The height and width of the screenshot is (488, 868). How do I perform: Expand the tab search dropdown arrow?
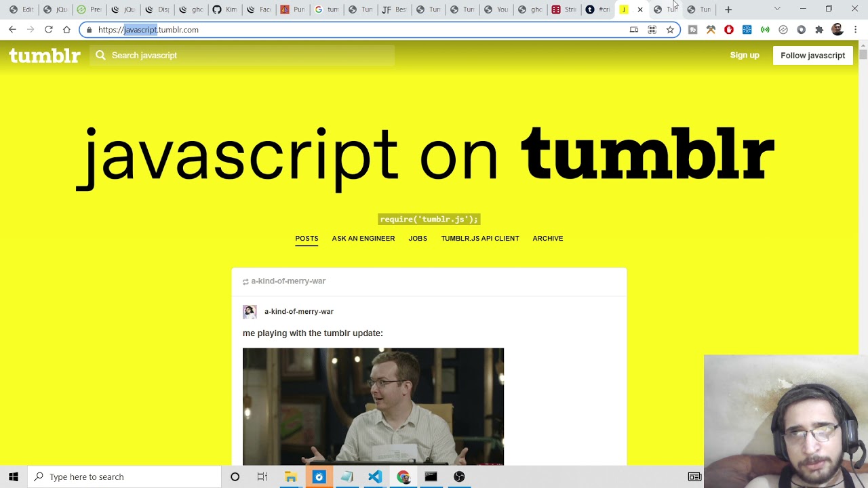[x=777, y=9]
